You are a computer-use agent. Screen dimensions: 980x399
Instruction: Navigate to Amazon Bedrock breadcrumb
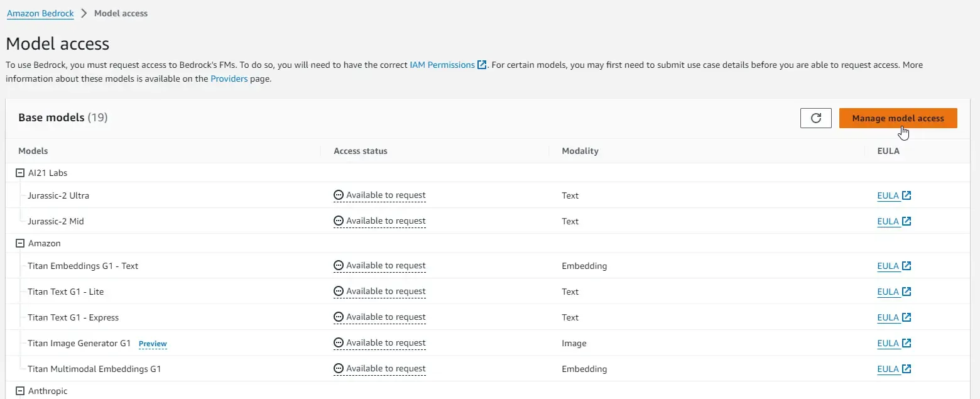click(x=40, y=13)
